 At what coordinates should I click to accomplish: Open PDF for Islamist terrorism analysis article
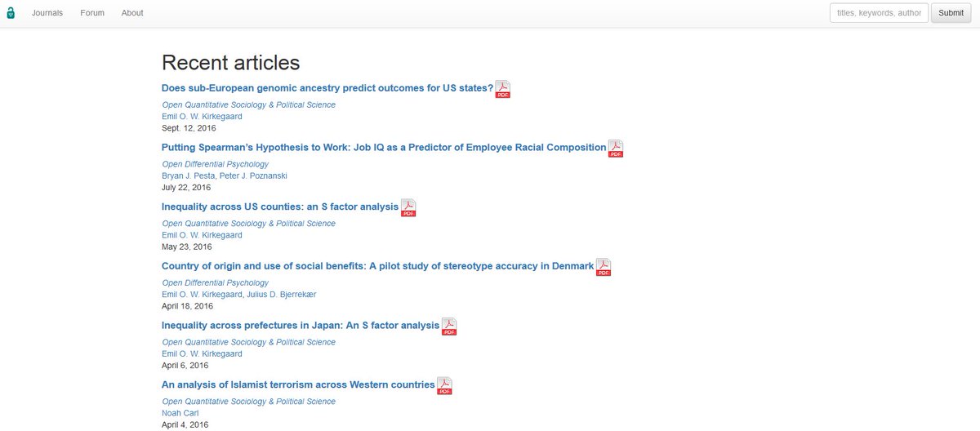[x=444, y=385]
